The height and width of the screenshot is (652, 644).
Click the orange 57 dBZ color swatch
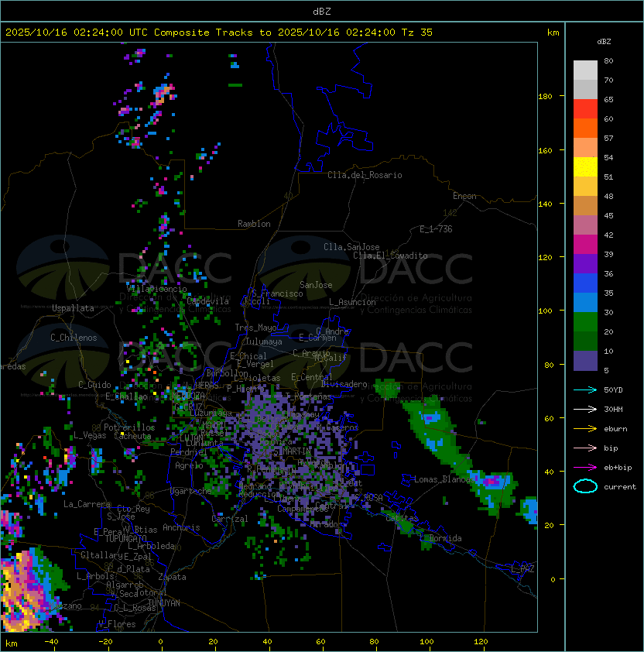coord(585,128)
